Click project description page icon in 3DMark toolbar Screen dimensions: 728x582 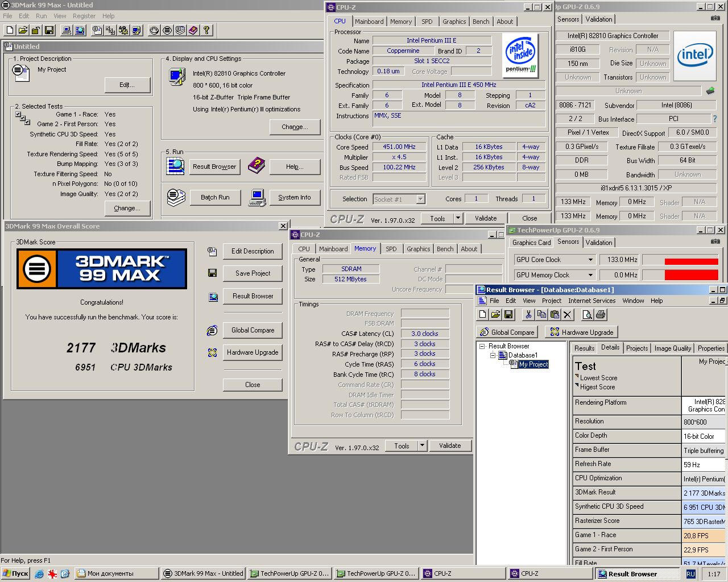coord(97,30)
